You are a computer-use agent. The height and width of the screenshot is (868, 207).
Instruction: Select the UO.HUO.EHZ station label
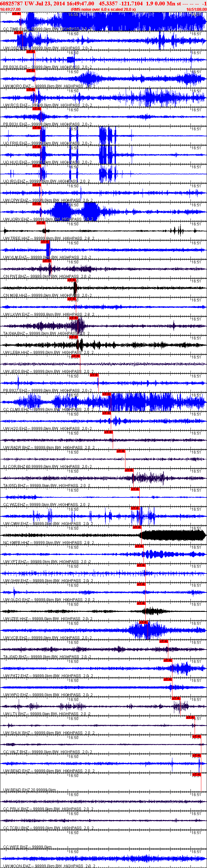(x=47, y=162)
